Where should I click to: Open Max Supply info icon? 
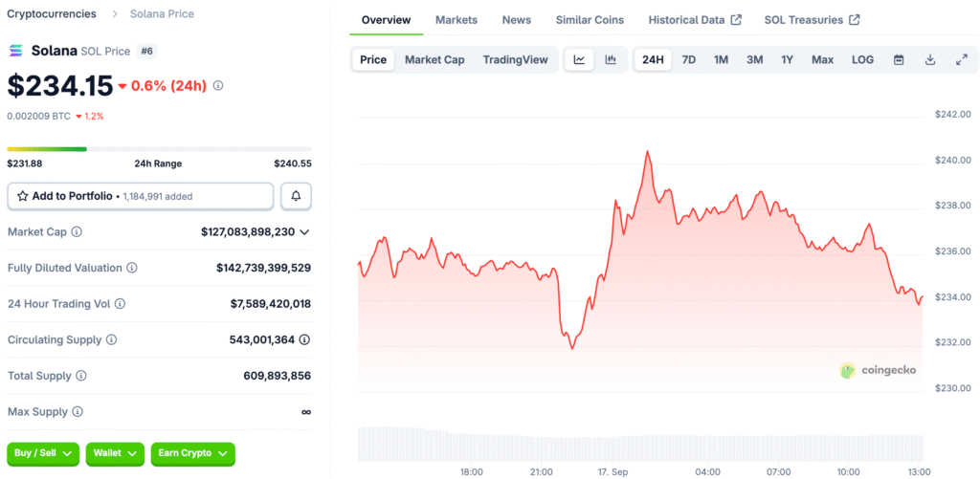(78, 412)
